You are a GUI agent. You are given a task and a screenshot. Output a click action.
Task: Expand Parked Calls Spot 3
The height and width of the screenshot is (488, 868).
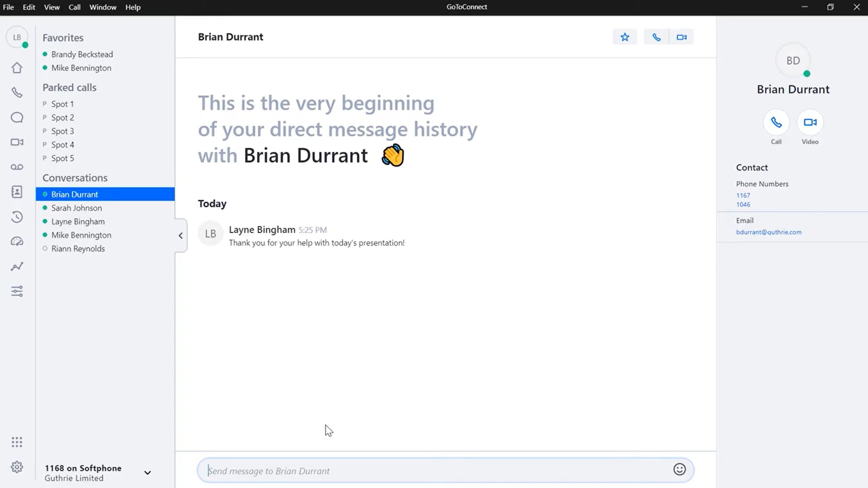click(x=63, y=131)
